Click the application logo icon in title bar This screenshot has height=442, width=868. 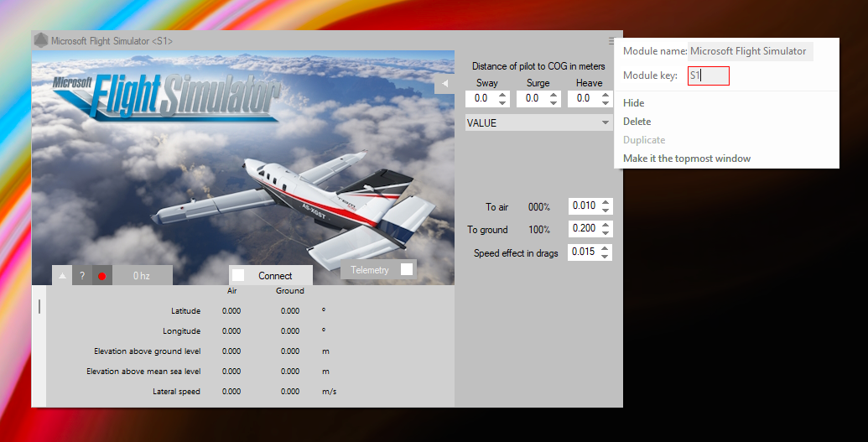click(41, 40)
